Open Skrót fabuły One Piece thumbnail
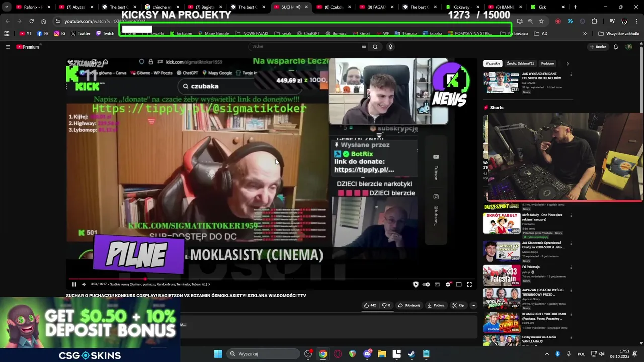This screenshot has width=644, height=362. (x=502, y=223)
